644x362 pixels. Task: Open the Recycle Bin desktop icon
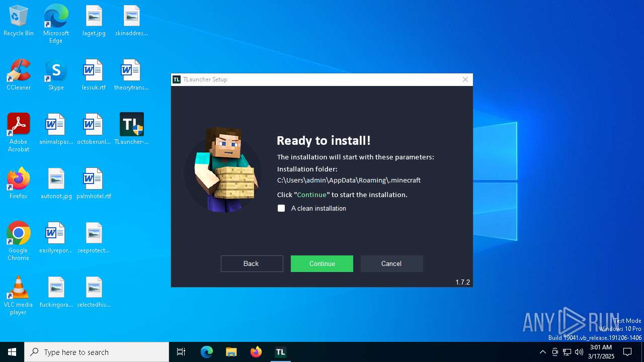19,21
